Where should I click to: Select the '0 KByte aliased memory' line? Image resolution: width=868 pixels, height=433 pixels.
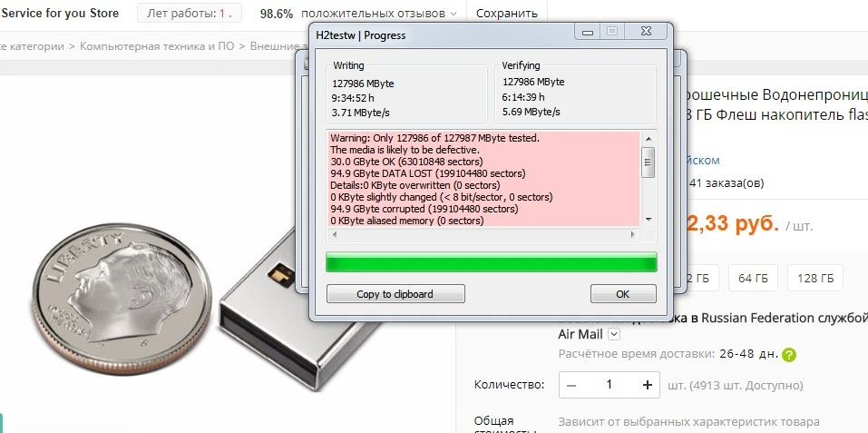(407, 221)
